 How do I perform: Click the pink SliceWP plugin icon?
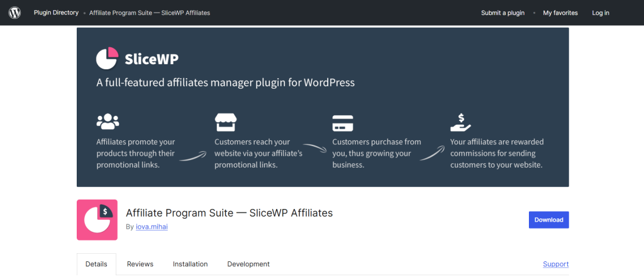click(97, 220)
